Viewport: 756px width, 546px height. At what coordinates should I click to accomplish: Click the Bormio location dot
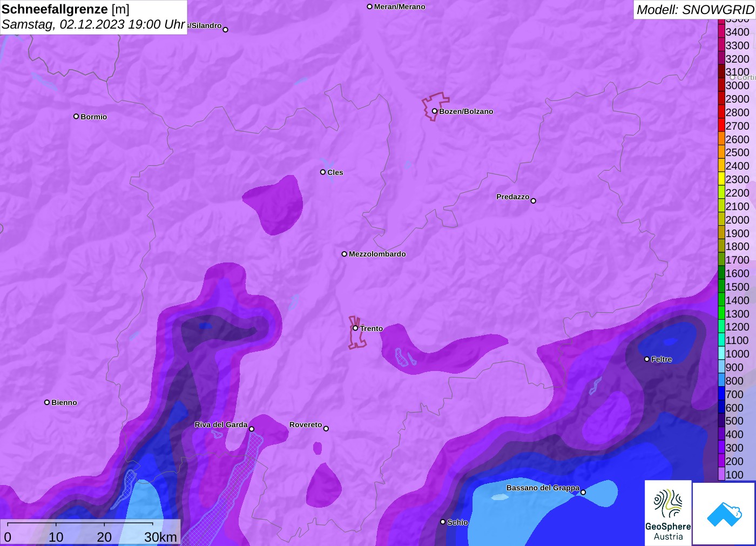click(x=76, y=116)
